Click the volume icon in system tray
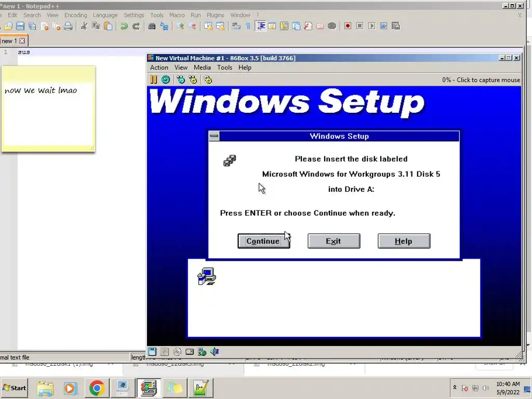This screenshot has height=399, width=532. tap(486, 388)
